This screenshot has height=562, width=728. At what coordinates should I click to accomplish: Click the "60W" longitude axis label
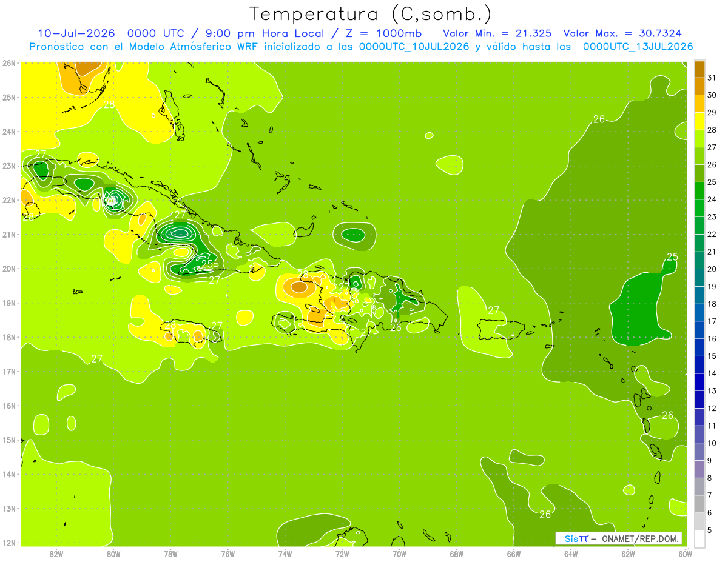coord(685,553)
